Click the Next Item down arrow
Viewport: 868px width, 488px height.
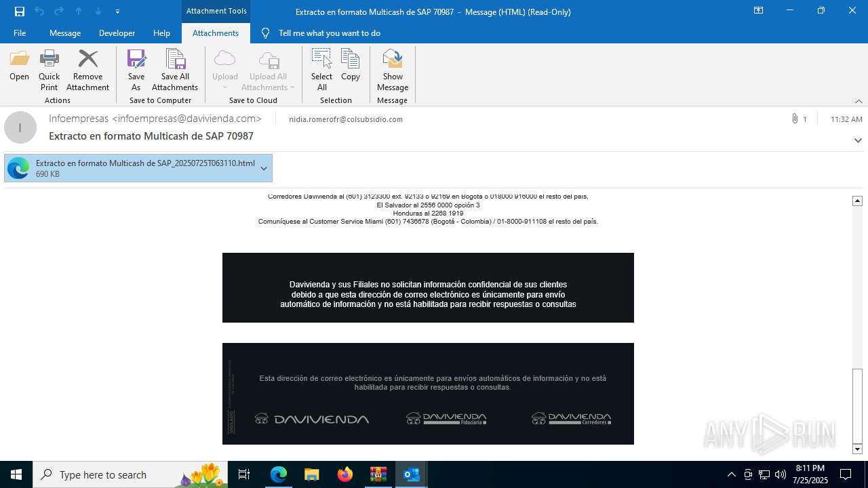(98, 12)
